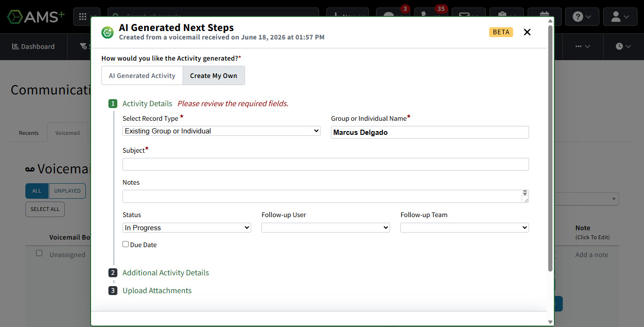Switch to the Voicemail tab

pyautogui.click(x=68, y=133)
